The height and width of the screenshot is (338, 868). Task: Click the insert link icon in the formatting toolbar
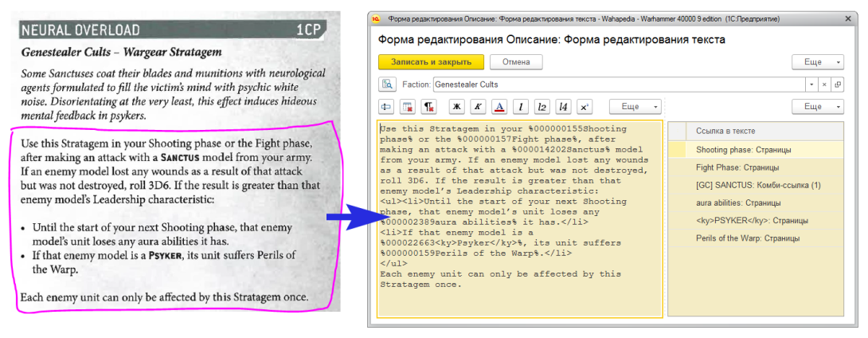tap(386, 106)
